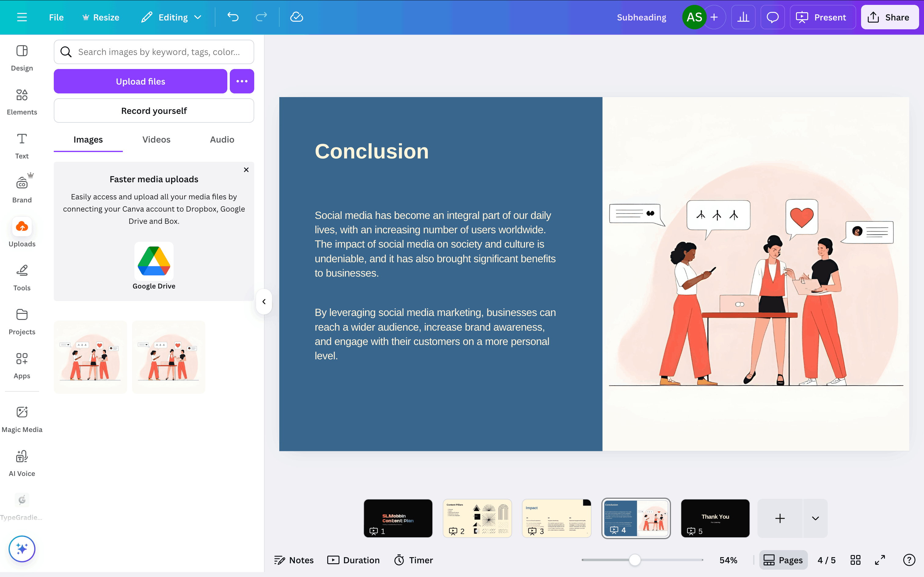Click the Record yourself button
This screenshot has width=924, height=577.
[153, 111]
